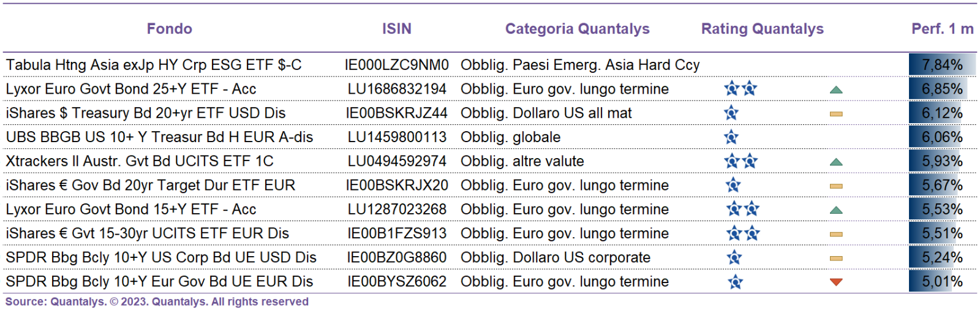Click two-star rating of iShares € Gvt 15-30yr
Image resolution: width=980 pixels, height=310 pixels.
pos(743,233)
